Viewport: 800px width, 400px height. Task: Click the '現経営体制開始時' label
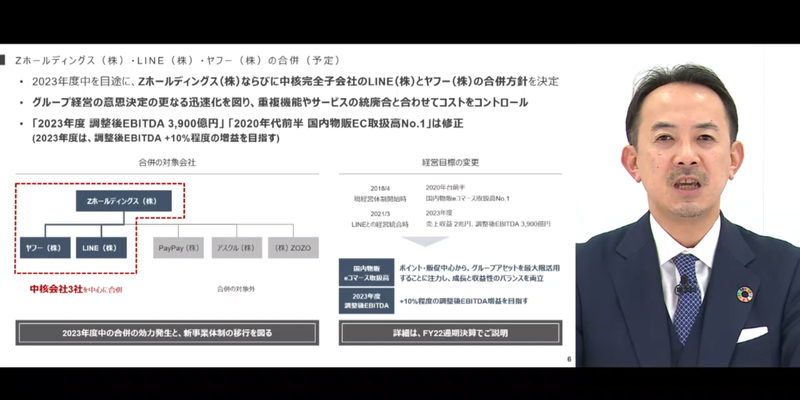pyautogui.click(x=380, y=198)
